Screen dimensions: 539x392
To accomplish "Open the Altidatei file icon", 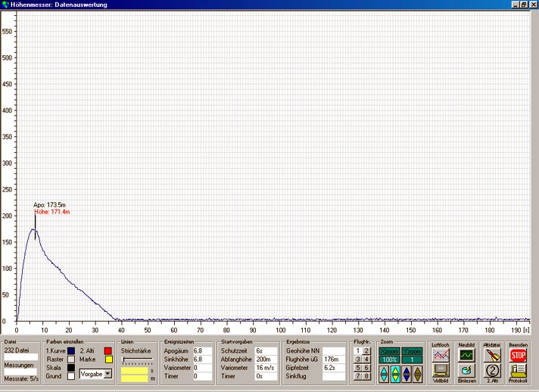I will click(493, 353).
